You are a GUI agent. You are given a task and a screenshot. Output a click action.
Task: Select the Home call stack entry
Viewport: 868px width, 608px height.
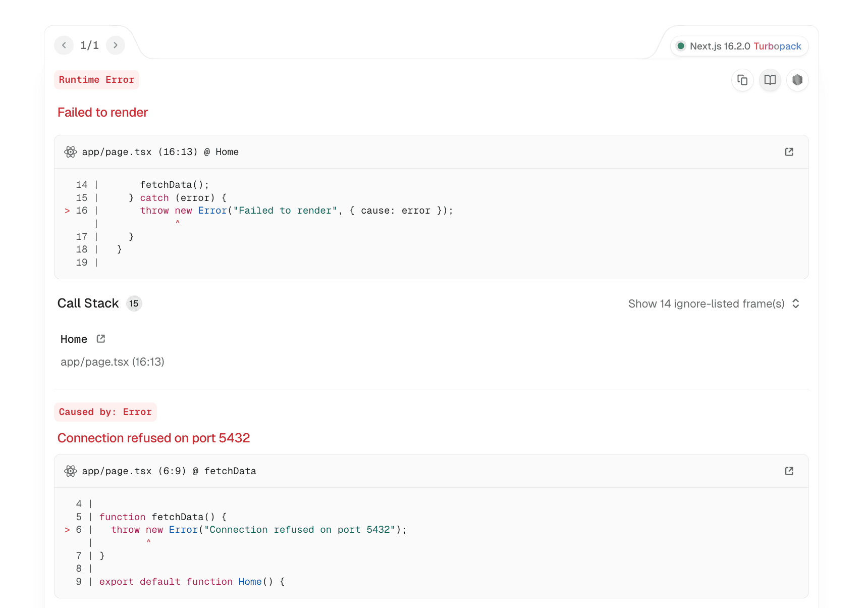[x=74, y=339]
